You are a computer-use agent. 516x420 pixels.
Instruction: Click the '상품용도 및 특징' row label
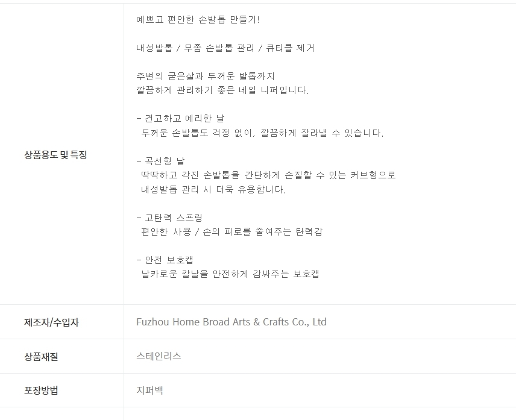pyautogui.click(x=55, y=155)
